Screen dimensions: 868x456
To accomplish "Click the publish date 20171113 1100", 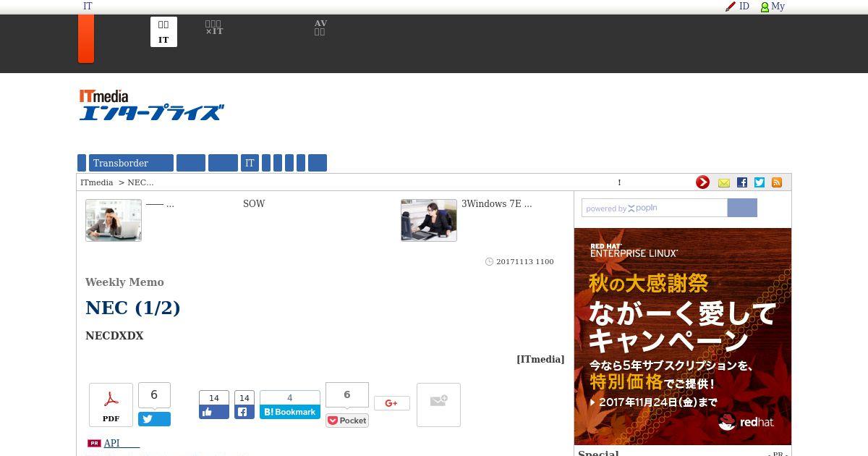I will (524, 261).
